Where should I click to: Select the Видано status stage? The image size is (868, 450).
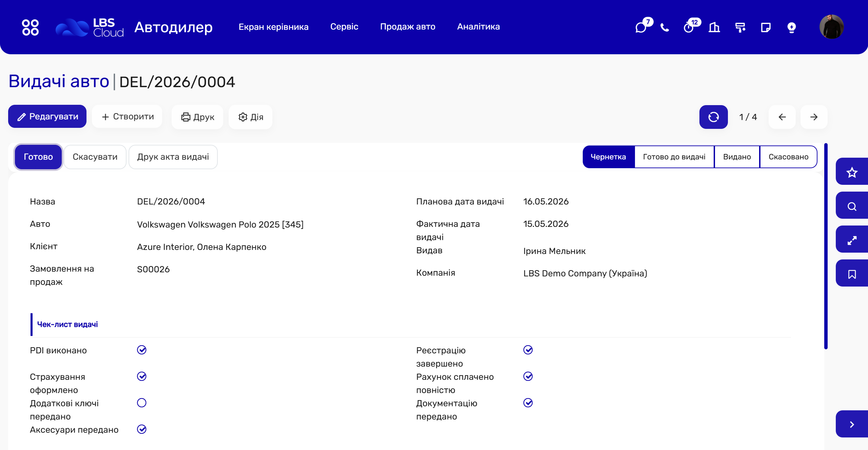[x=737, y=157]
